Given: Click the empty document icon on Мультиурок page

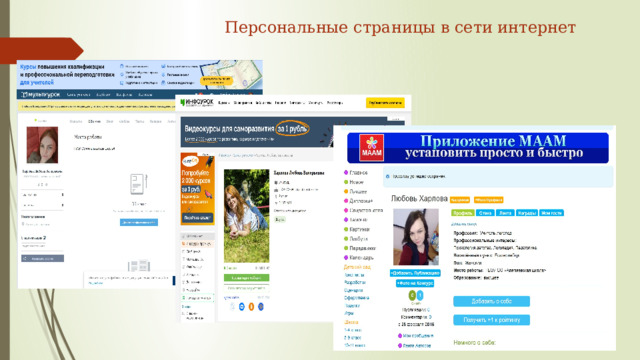Looking at the screenshot, I should click(x=138, y=184).
